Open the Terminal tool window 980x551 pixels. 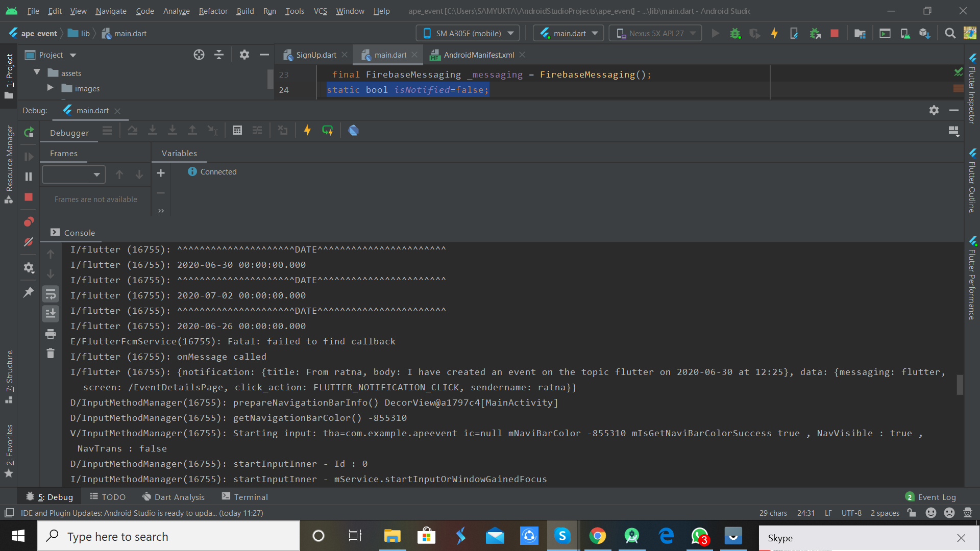(x=245, y=497)
